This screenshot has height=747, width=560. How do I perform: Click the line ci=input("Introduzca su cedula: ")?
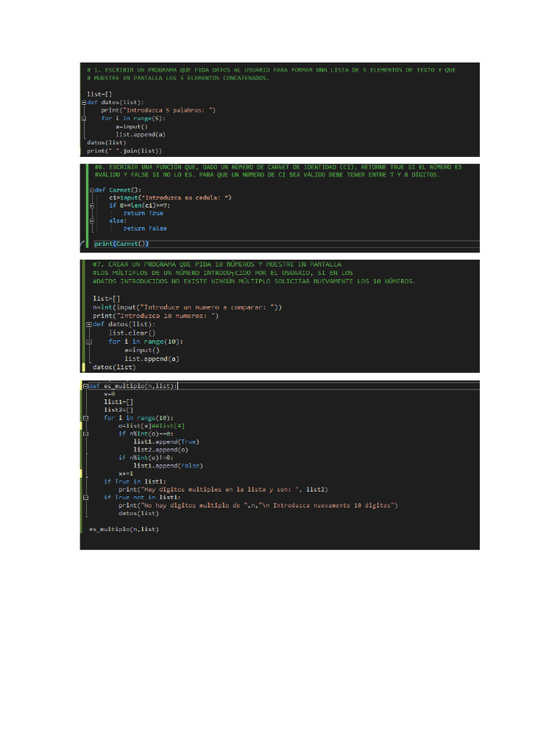pos(170,198)
